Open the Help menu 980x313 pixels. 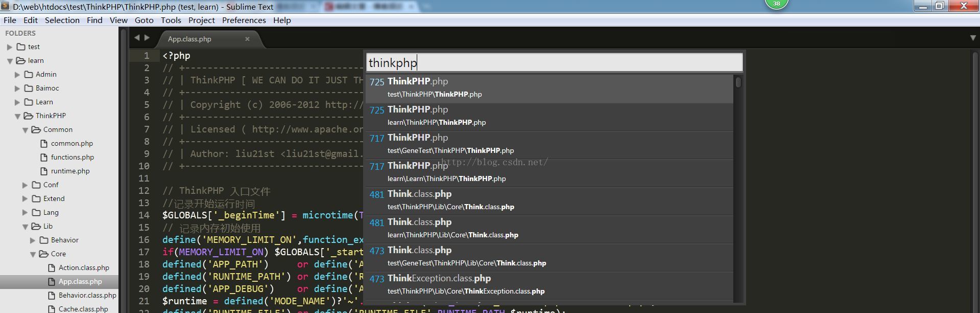tap(282, 20)
